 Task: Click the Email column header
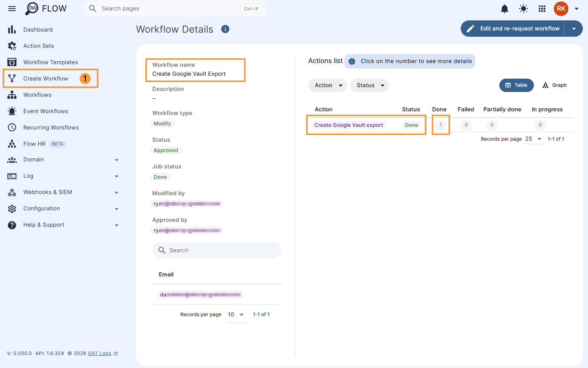[166, 275]
